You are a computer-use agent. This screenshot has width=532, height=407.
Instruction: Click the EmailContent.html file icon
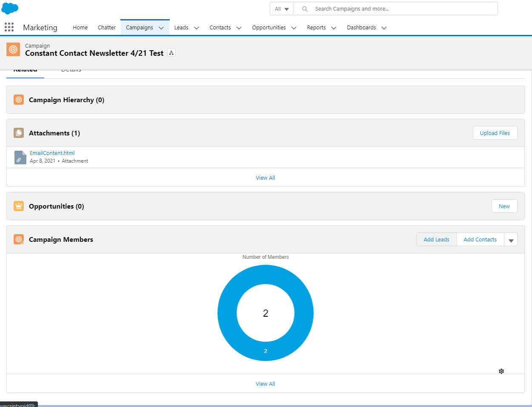(20, 157)
